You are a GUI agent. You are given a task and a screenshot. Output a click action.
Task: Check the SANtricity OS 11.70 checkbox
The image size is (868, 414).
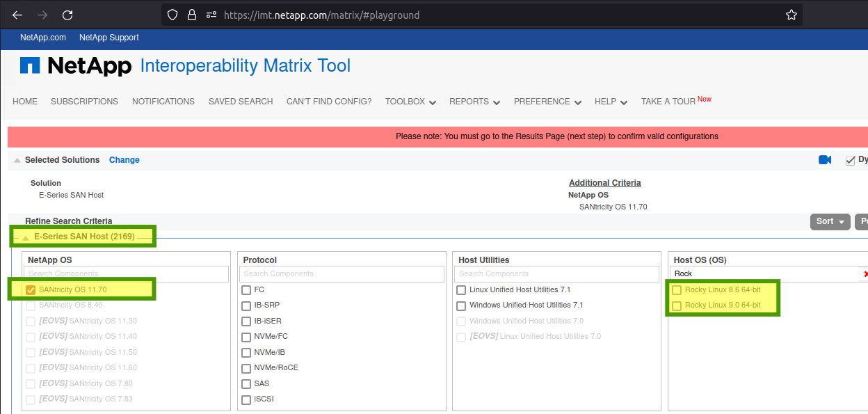pyautogui.click(x=31, y=289)
